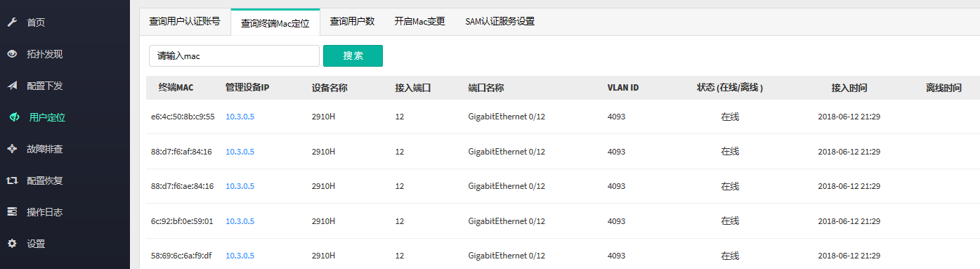Click the restore arrows icon for 配置恢复
This screenshot has width=980, height=269.
click(x=12, y=181)
